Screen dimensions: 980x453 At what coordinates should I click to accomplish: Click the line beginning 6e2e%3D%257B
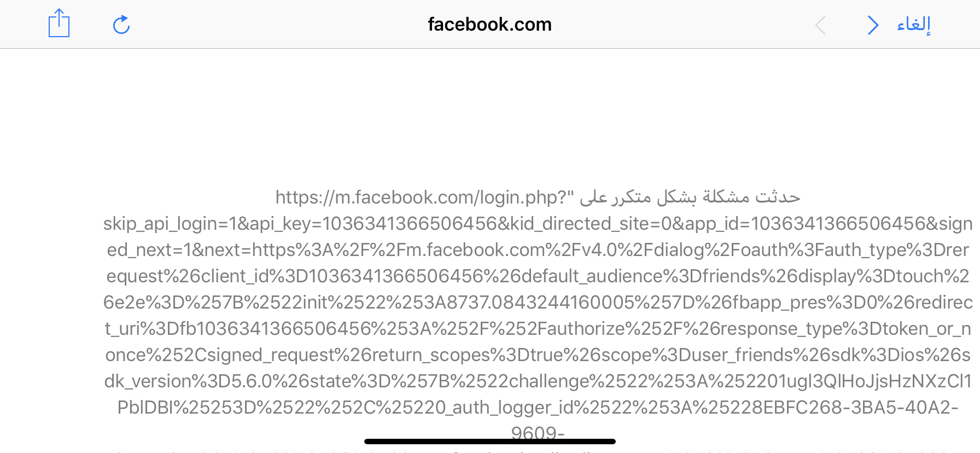coord(538,302)
